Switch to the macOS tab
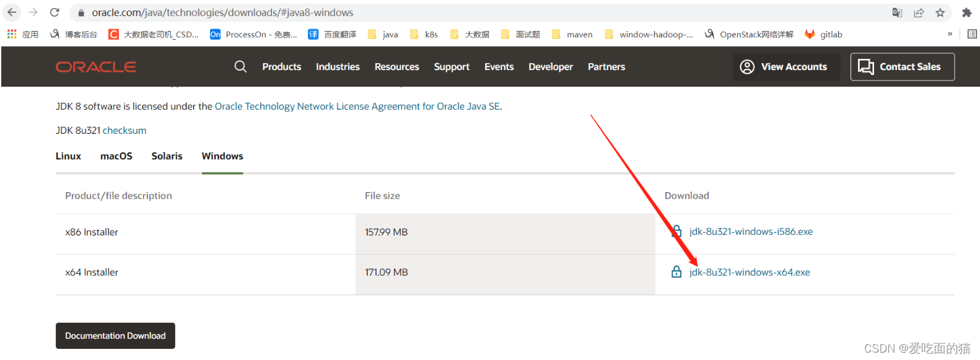The height and width of the screenshot is (360, 980). pos(116,156)
